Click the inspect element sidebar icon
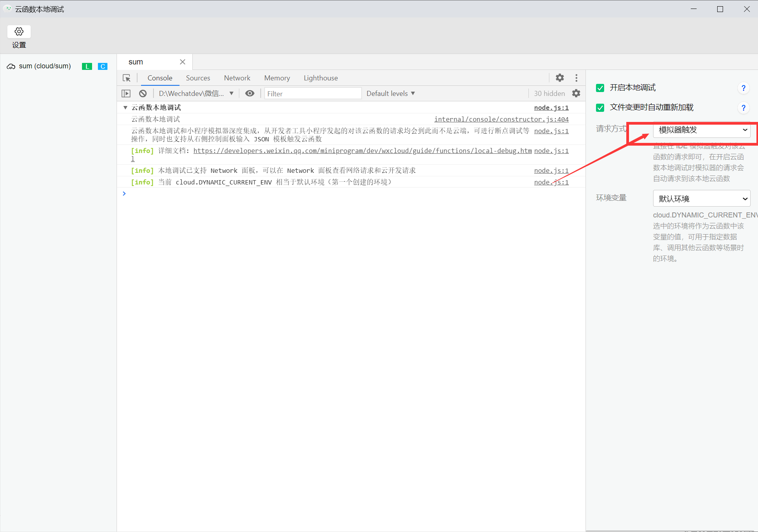The width and height of the screenshot is (758, 532). click(x=127, y=78)
